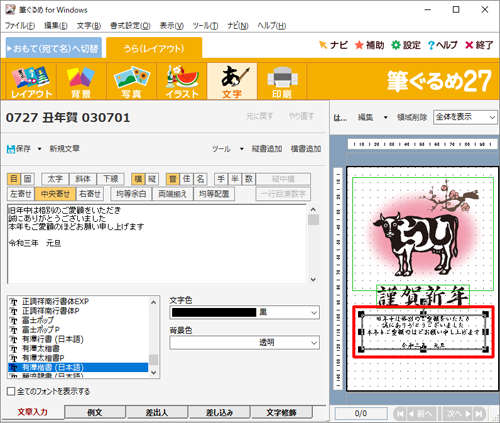Screen dimensions: 500x423
Task: Switch to 横 horizontal writing
Action: pos(138,179)
